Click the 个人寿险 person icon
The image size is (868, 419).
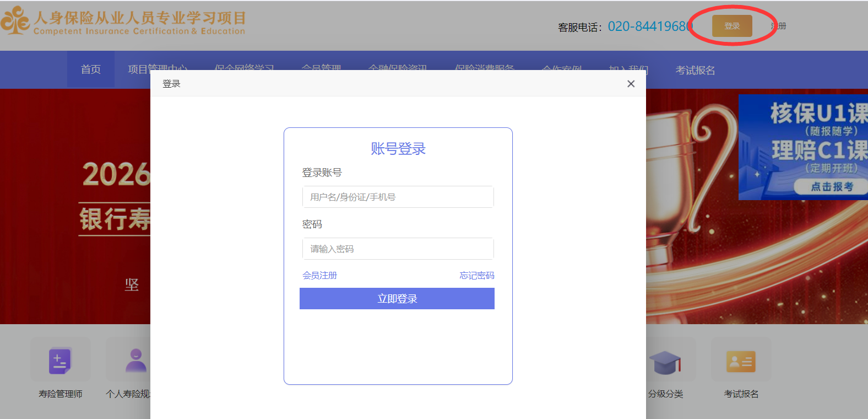point(135,361)
